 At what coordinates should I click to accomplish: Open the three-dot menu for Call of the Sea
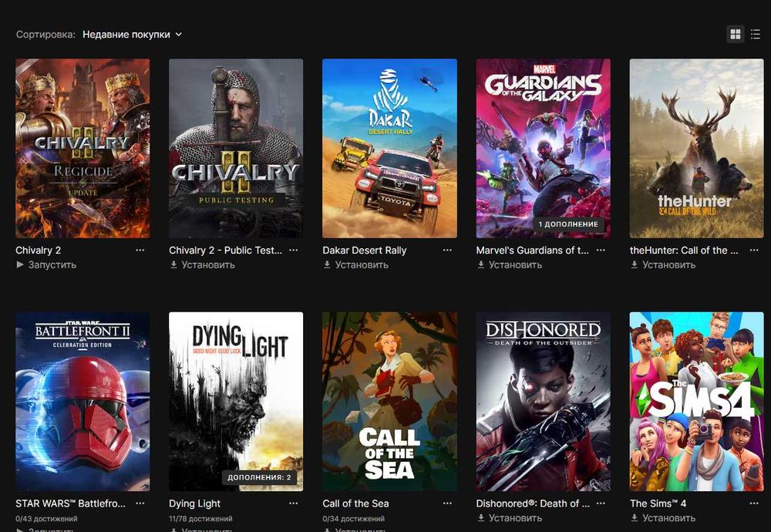tap(447, 503)
